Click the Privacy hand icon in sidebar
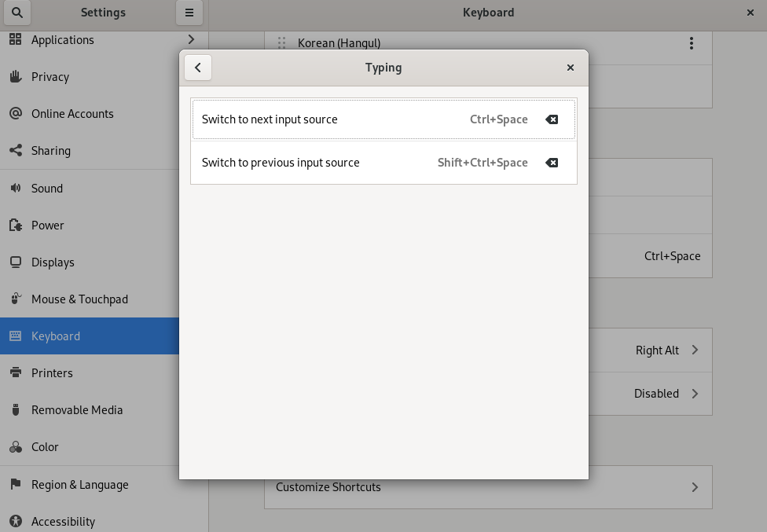The image size is (767, 532). tap(15, 76)
